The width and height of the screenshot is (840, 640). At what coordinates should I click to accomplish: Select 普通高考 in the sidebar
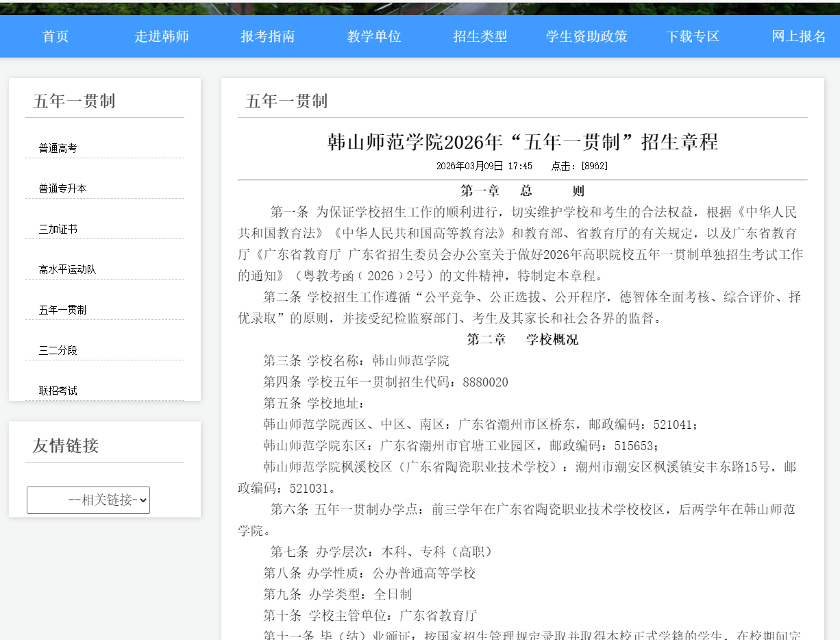[57, 148]
